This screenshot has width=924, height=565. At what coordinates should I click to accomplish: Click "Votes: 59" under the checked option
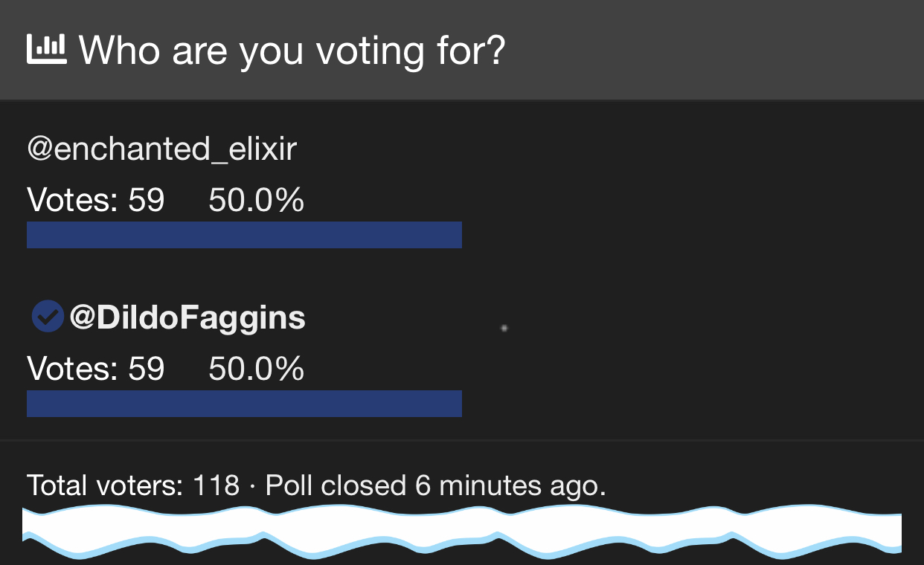[x=96, y=369]
